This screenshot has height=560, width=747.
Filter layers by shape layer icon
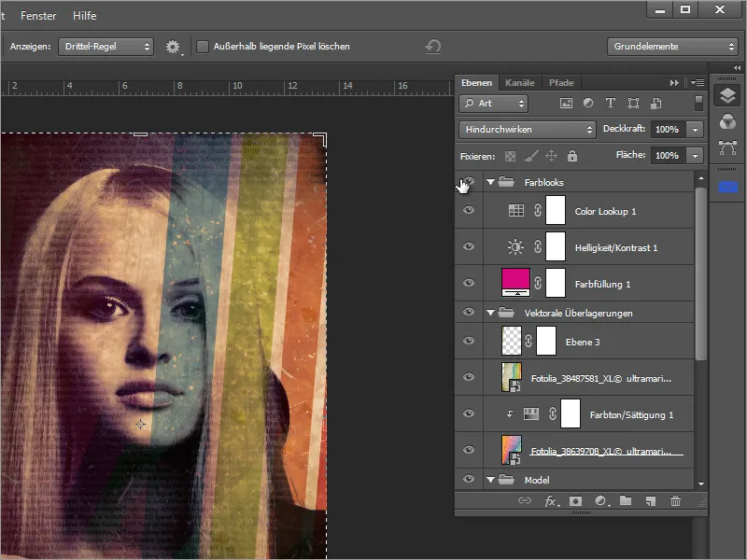(x=633, y=104)
